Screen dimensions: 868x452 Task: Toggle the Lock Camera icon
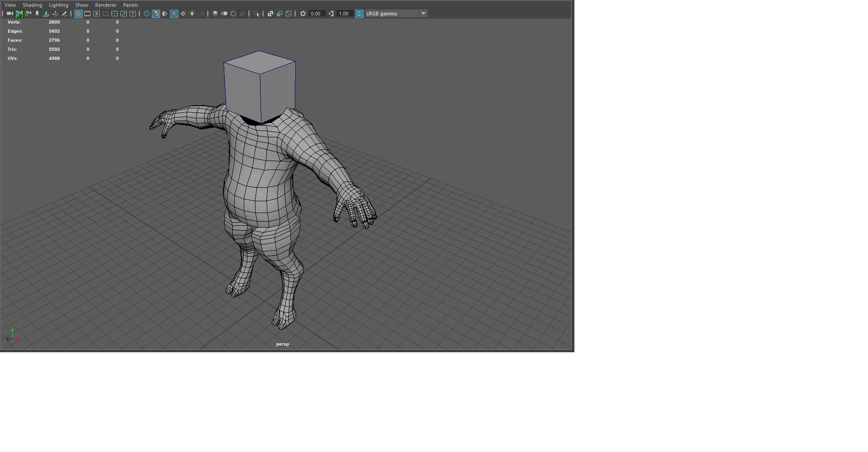[x=19, y=14]
